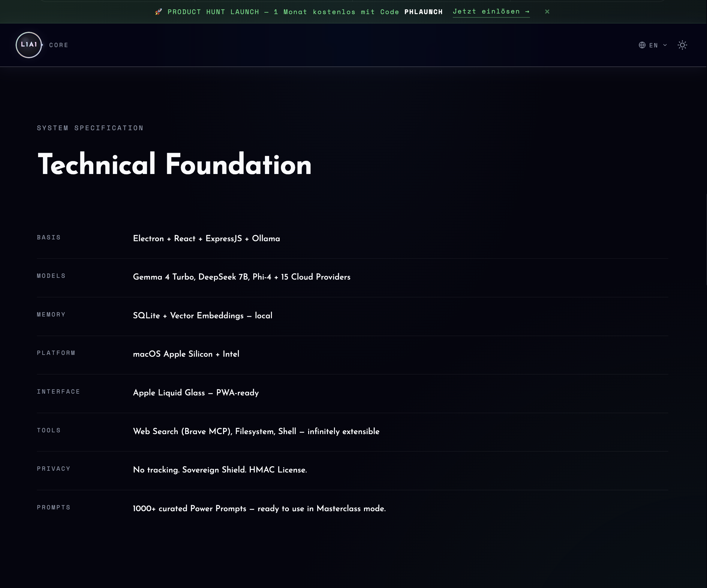Image resolution: width=707 pixels, height=588 pixels.
Task: Click 'Web Search (Brave MCP)' tools text
Action: point(182,431)
